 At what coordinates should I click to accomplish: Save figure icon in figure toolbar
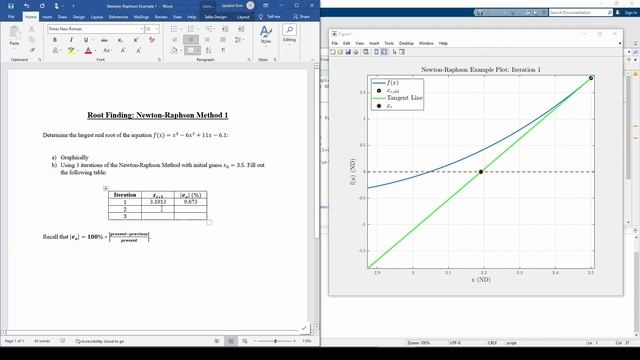(348, 52)
